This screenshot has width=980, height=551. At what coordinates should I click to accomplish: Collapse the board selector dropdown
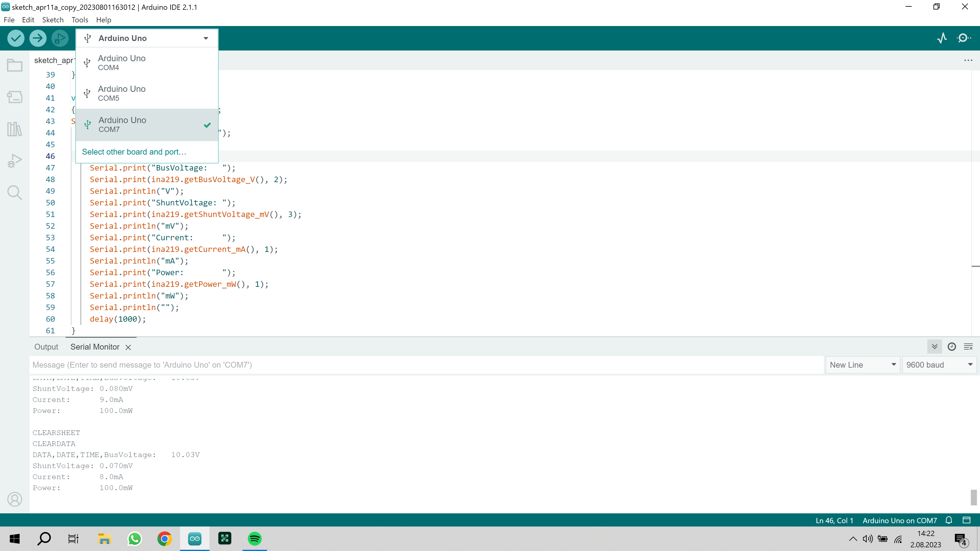tap(205, 38)
